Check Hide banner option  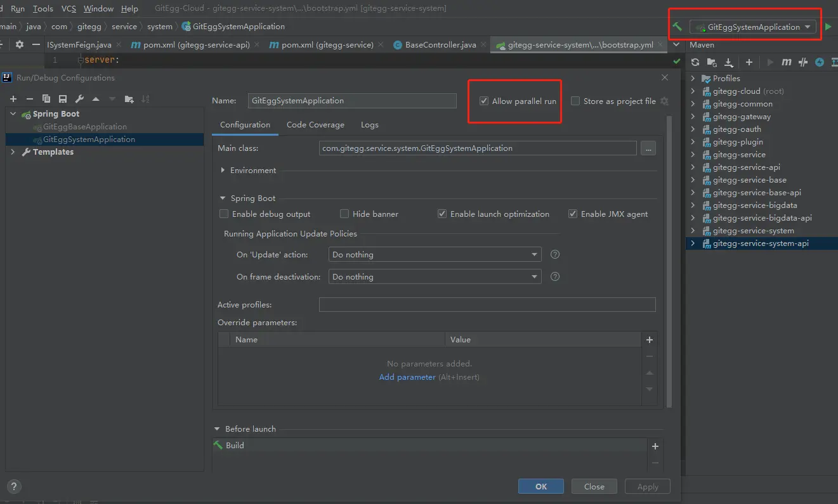(344, 214)
